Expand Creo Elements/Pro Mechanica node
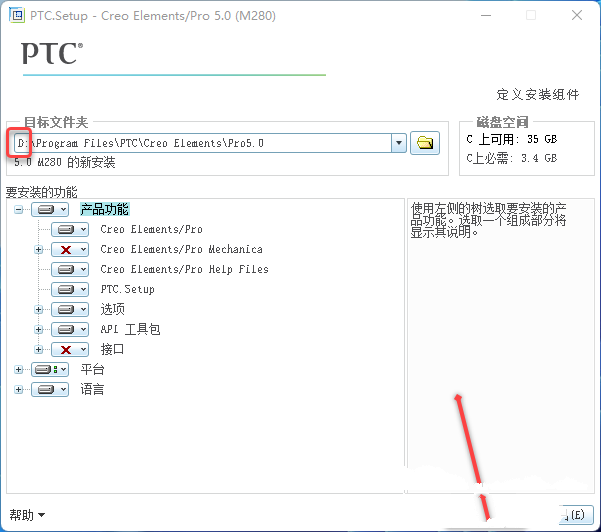Screen dimensions: 601x532 coord(38,250)
